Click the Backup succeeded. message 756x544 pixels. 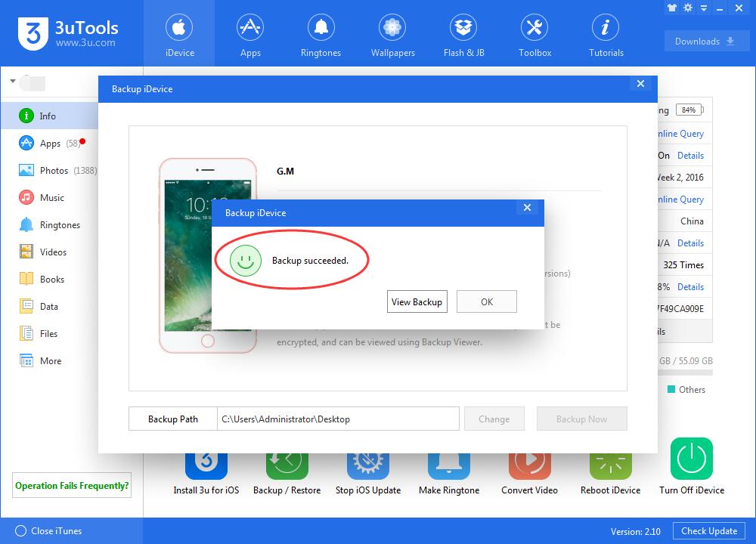[x=310, y=261]
